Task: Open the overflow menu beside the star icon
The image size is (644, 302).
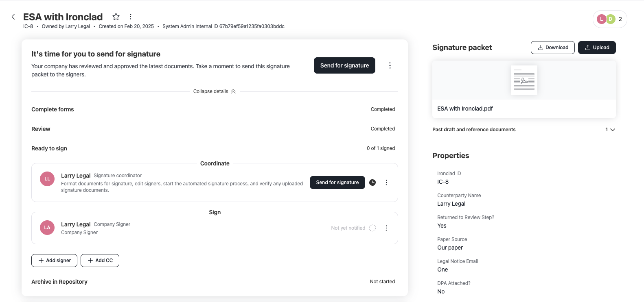Action: tap(130, 16)
